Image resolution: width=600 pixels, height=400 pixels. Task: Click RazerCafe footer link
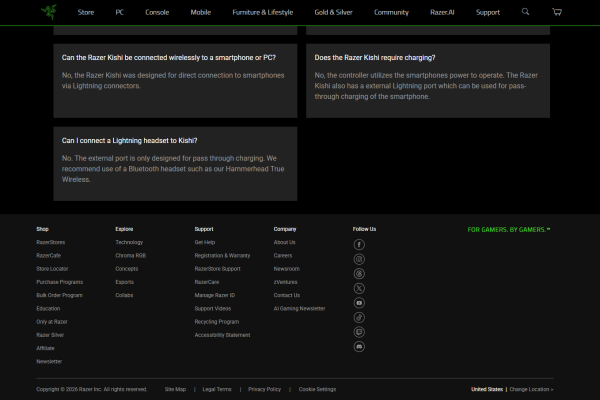pyautogui.click(x=49, y=255)
